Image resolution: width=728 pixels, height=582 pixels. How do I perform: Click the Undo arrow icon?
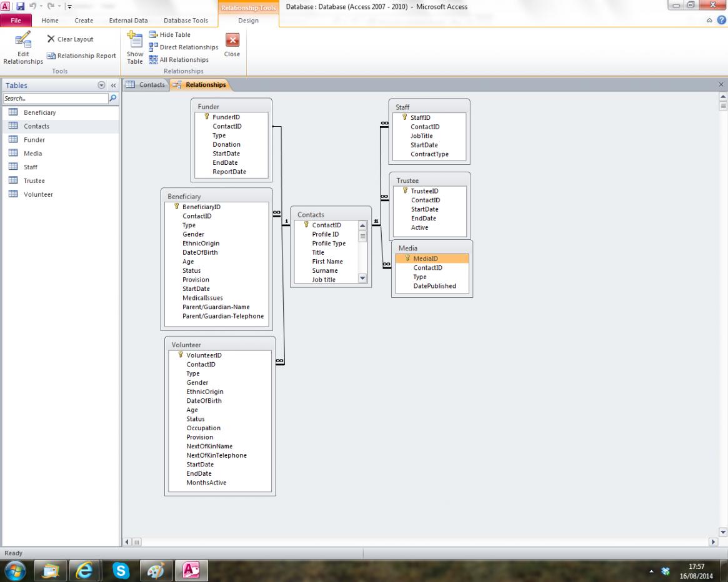[32, 6]
